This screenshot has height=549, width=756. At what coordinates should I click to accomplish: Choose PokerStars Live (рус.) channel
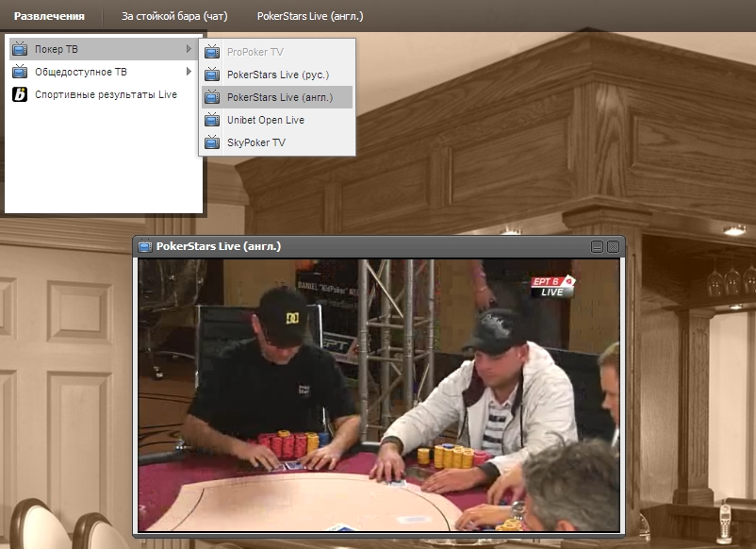[277, 75]
